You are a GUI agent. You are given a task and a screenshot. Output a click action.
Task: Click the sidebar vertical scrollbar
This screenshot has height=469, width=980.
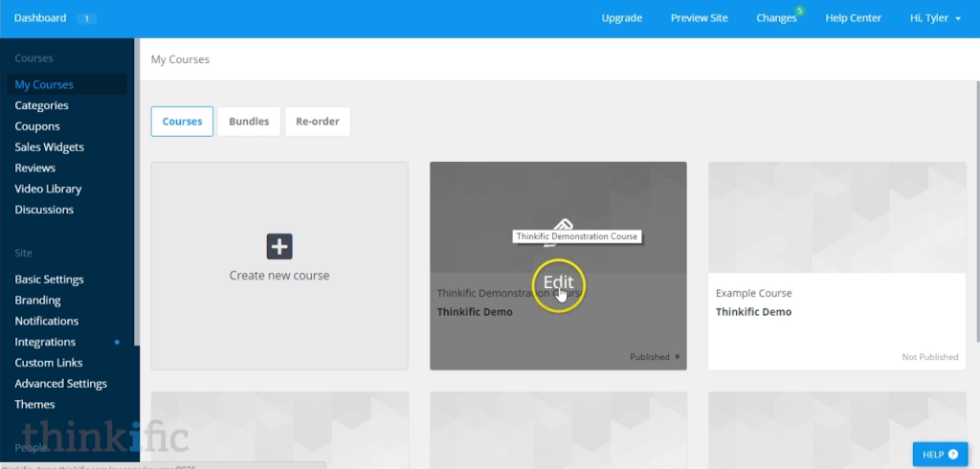[x=136, y=191]
